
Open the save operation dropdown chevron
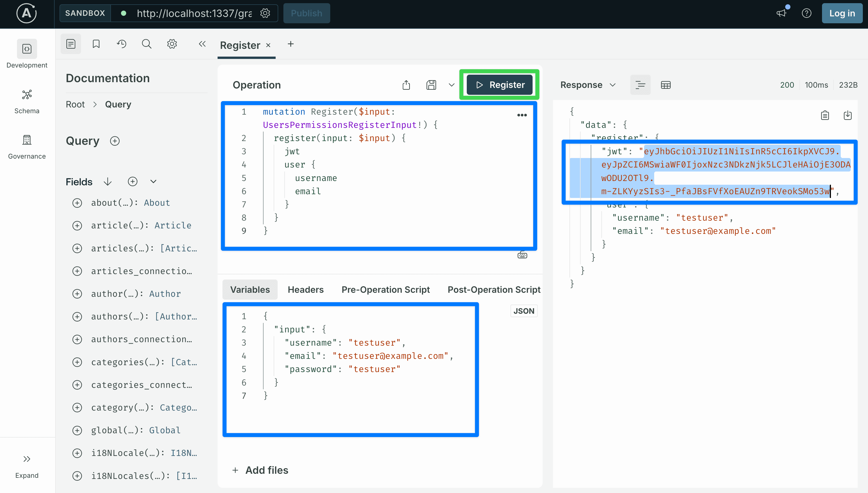(x=452, y=85)
